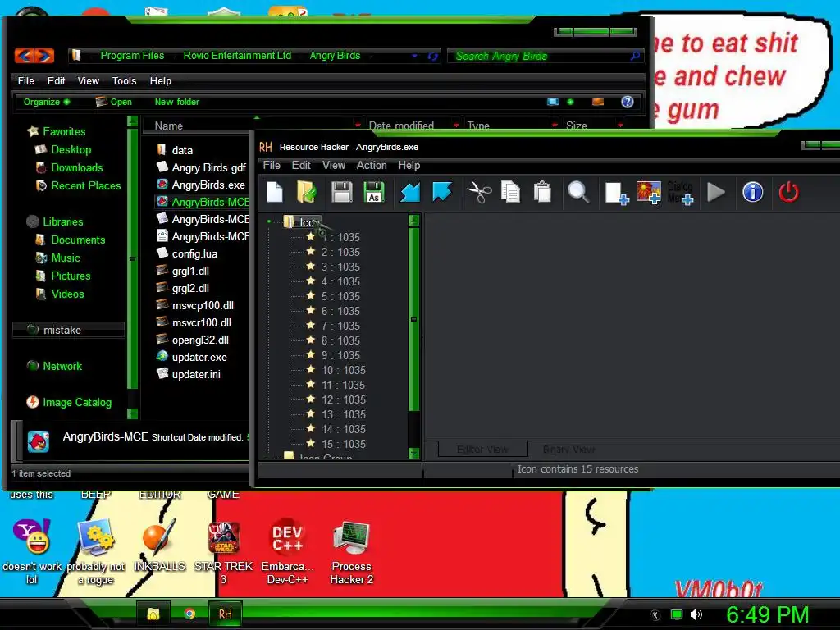Click the gray Compile play icon
This screenshot has height=630, width=840.
[715, 192]
